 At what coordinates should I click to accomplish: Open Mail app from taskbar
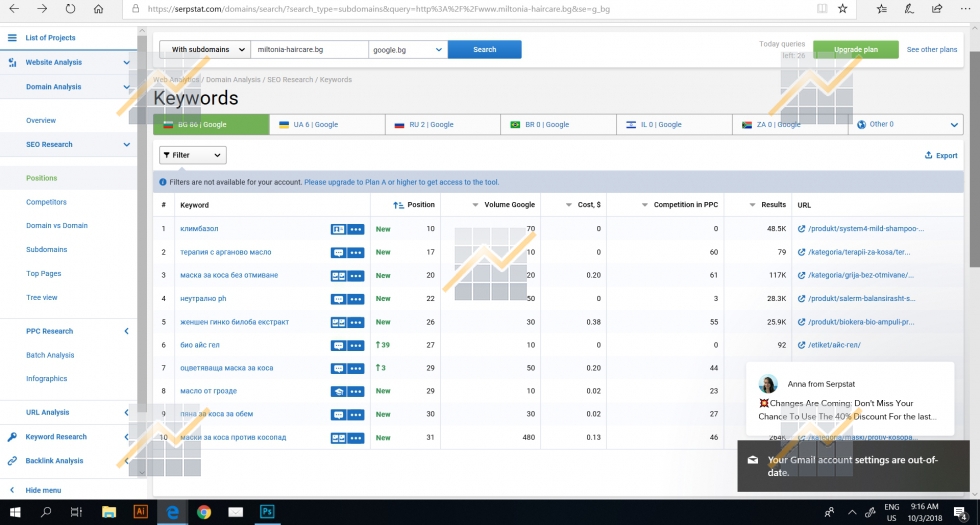click(236, 512)
